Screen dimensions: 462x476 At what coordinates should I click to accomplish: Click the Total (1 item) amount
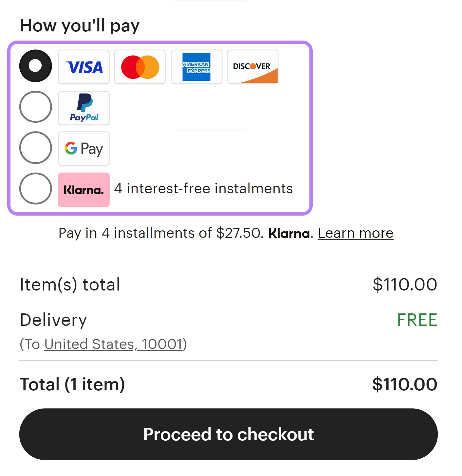click(405, 384)
